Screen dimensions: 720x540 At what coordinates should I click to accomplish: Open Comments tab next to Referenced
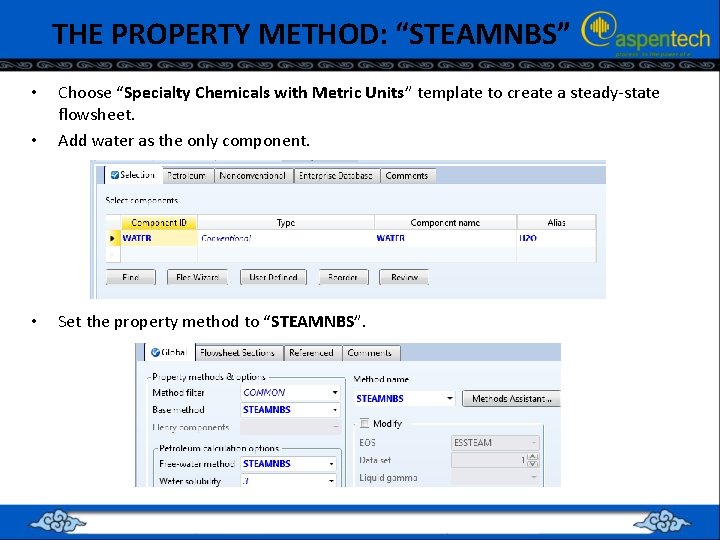pyautogui.click(x=371, y=353)
